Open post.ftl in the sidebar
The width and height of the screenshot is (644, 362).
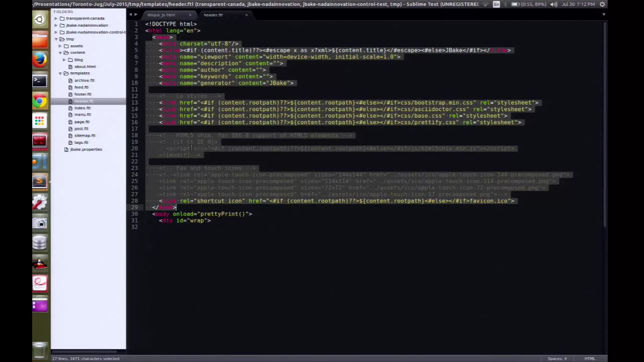81,129
